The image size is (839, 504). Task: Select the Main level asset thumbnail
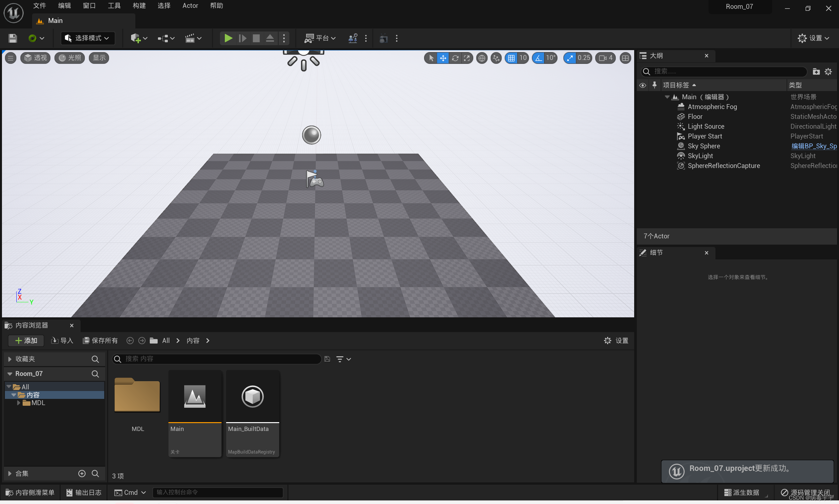point(195,396)
